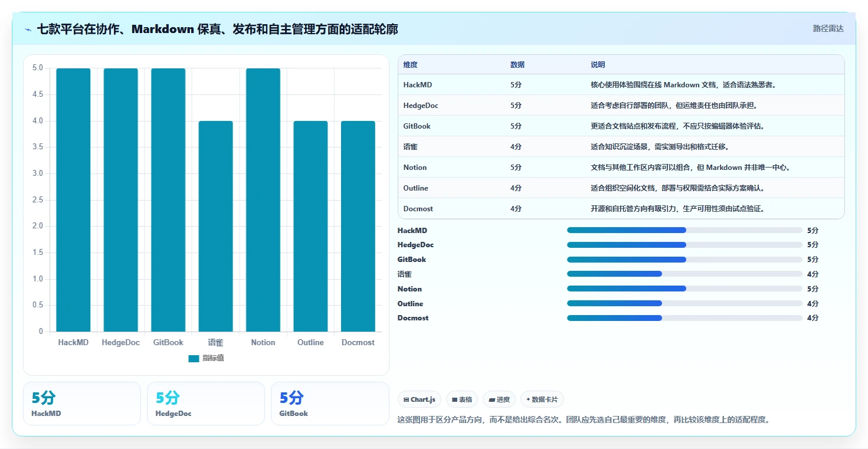This screenshot has height=449, width=868.
Task: Select the 数据卡片 tag
Action: point(542,399)
